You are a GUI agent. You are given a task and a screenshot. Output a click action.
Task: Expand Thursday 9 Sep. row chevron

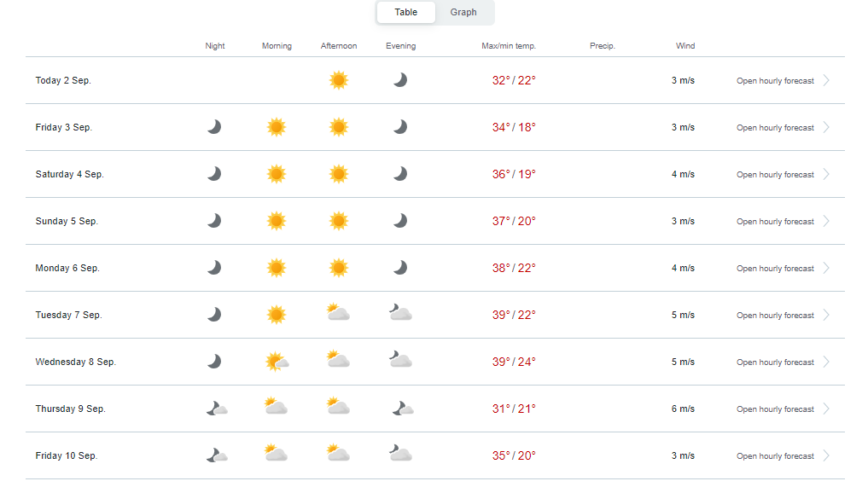[x=826, y=409]
